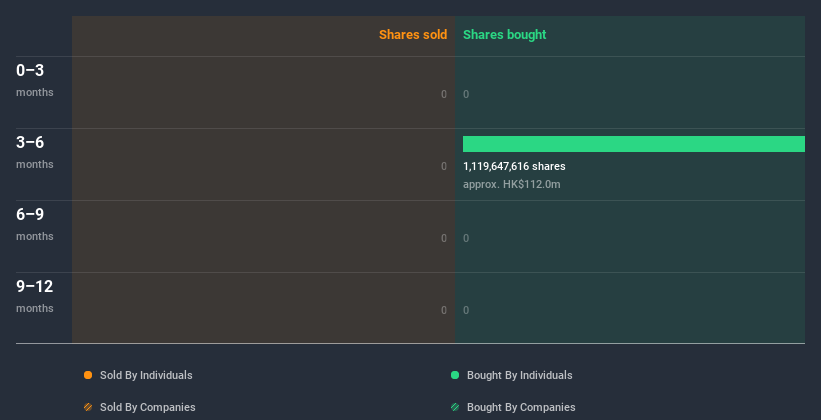Click shares sold zero in 3–6 months row
Screen dimensions: 821x420
[x=444, y=166]
